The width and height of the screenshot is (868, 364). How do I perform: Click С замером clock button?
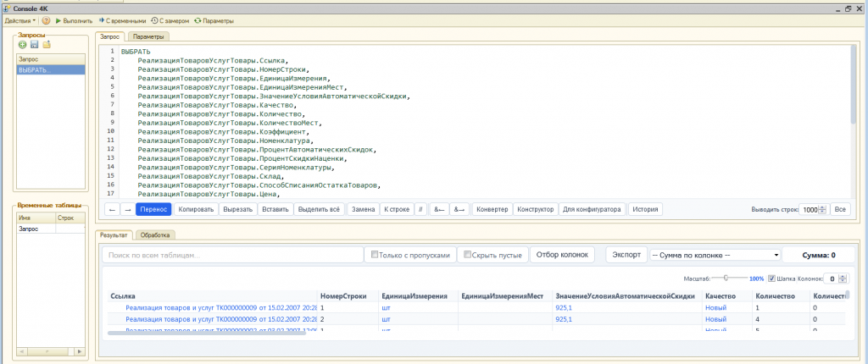pyautogui.click(x=170, y=20)
